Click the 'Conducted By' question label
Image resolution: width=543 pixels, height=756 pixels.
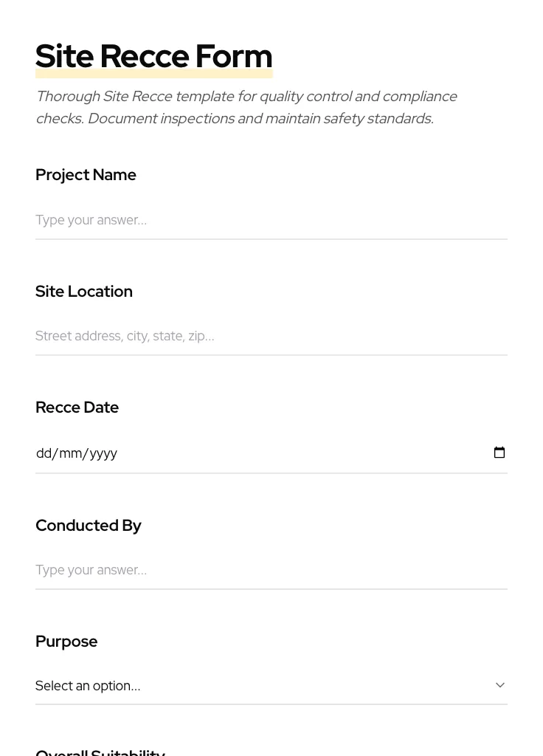[88, 526]
